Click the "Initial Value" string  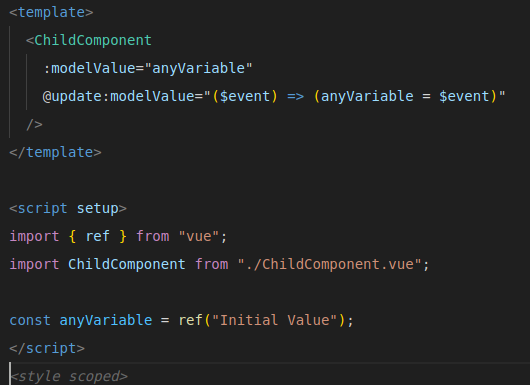[274, 320]
